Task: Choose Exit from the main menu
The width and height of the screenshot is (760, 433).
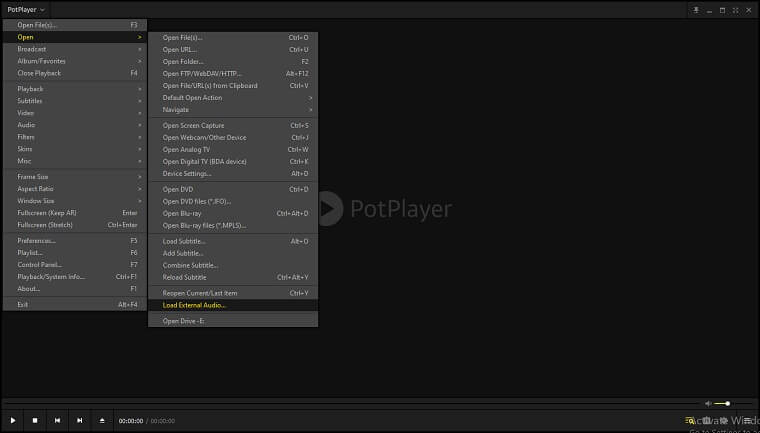Action: pyautogui.click(x=75, y=305)
